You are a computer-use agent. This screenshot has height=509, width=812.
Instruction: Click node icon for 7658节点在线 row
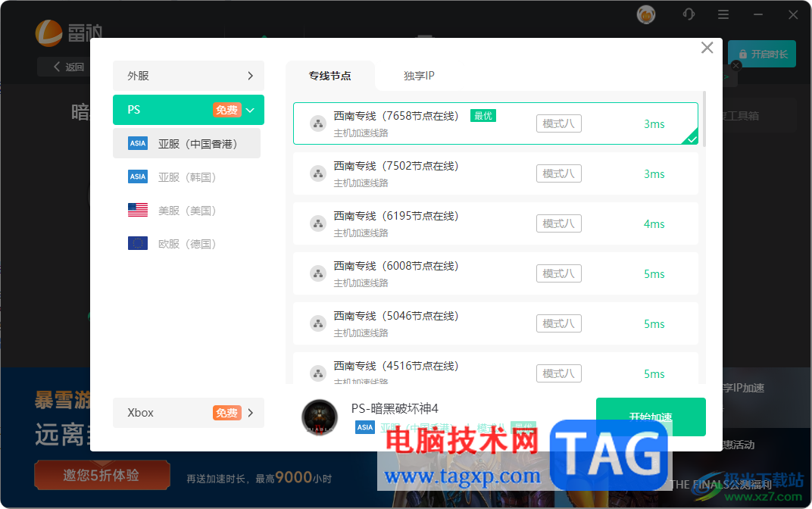coord(318,123)
